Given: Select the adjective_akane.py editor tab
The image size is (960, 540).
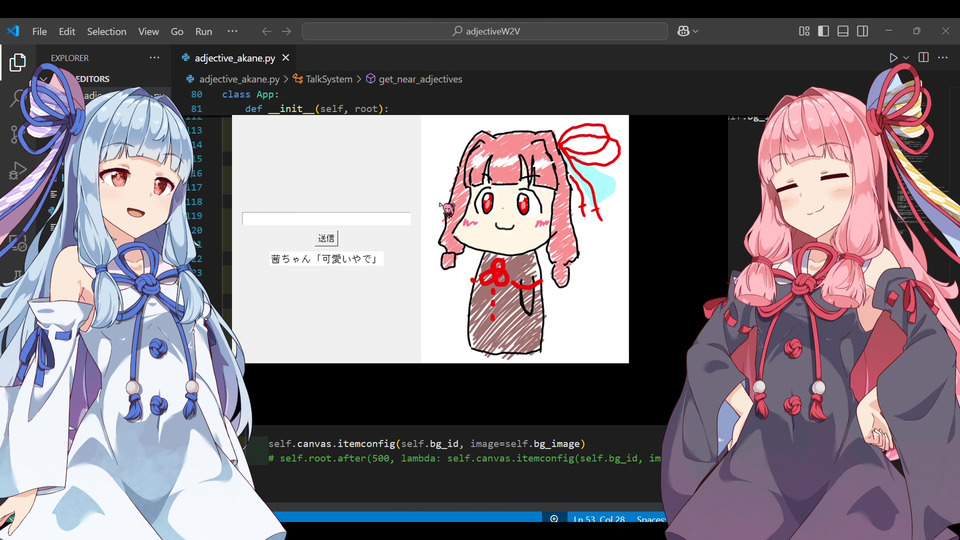Looking at the screenshot, I should 235,58.
